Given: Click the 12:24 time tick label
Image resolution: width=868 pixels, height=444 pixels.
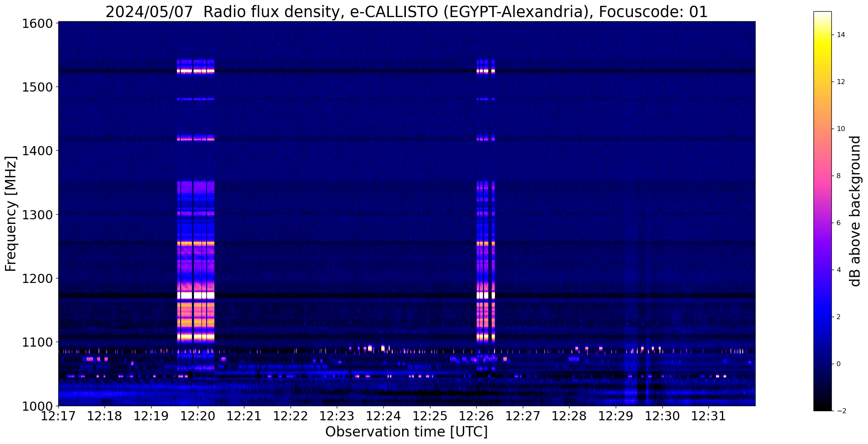Looking at the screenshot, I should click(x=383, y=416).
